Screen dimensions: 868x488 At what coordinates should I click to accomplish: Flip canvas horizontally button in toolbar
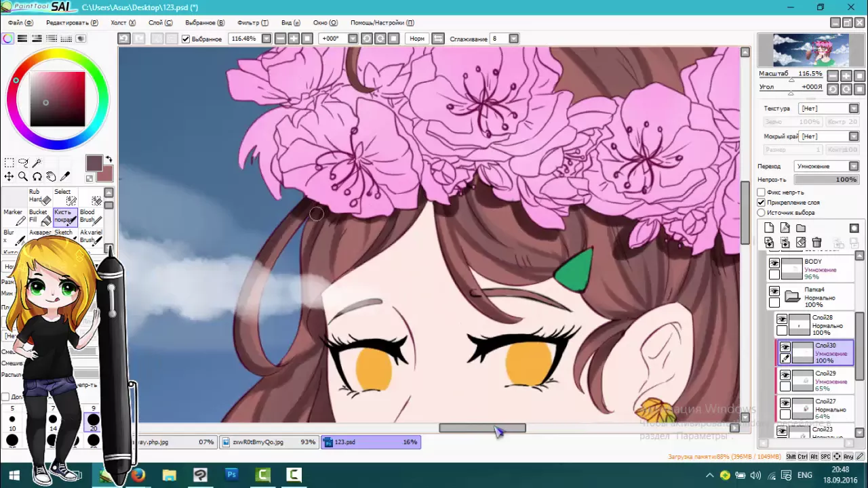(x=438, y=39)
